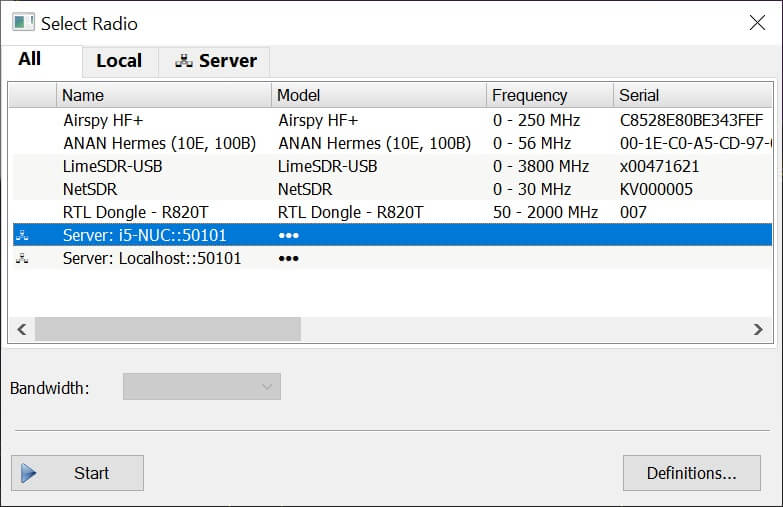Switch to the Local tab
The height and width of the screenshot is (507, 783).
pos(119,61)
